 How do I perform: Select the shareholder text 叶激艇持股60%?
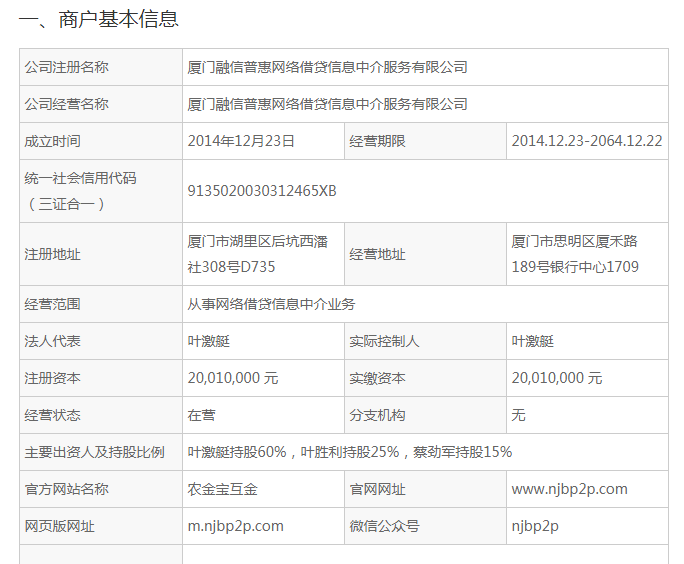pos(237,452)
